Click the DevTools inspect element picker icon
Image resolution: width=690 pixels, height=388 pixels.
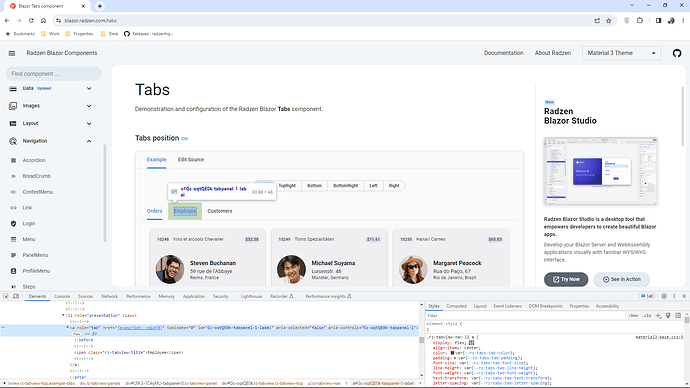(x=6, y=296)
